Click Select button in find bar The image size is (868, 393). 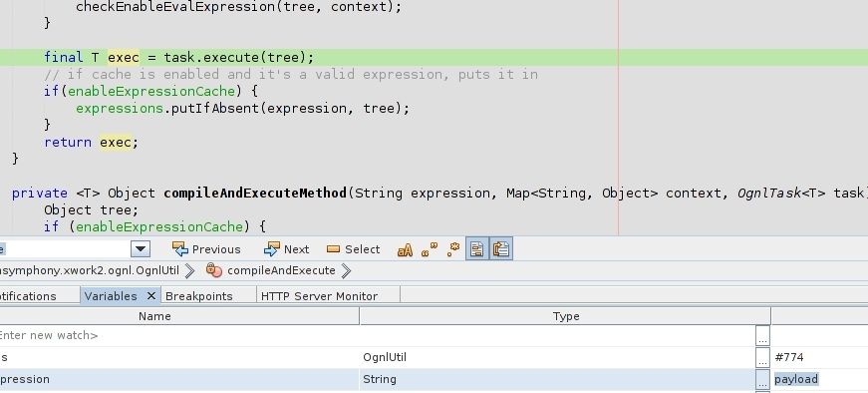tap(353, 249)
